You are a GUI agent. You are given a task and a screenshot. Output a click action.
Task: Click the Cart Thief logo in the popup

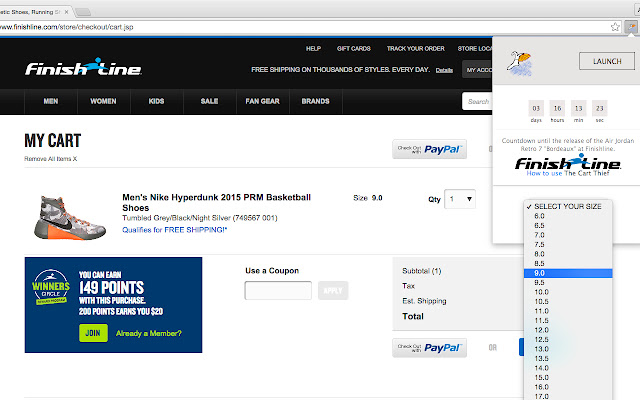(519, 63)
